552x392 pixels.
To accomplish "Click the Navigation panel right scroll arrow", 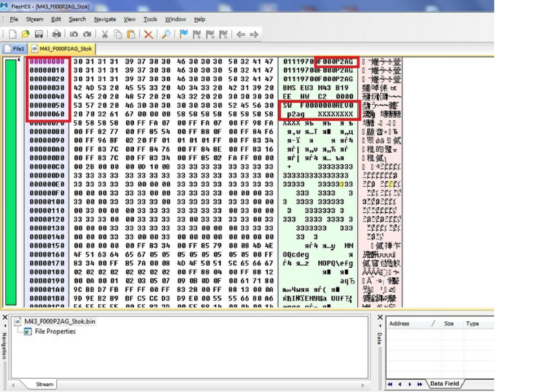I will (363, 385).
